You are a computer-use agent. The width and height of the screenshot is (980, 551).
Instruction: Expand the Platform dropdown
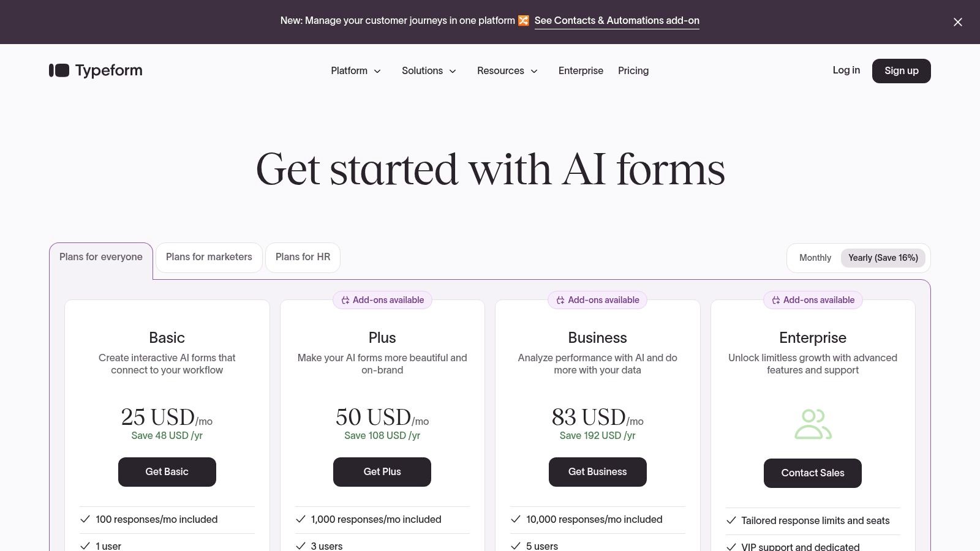tap(356, 70)
